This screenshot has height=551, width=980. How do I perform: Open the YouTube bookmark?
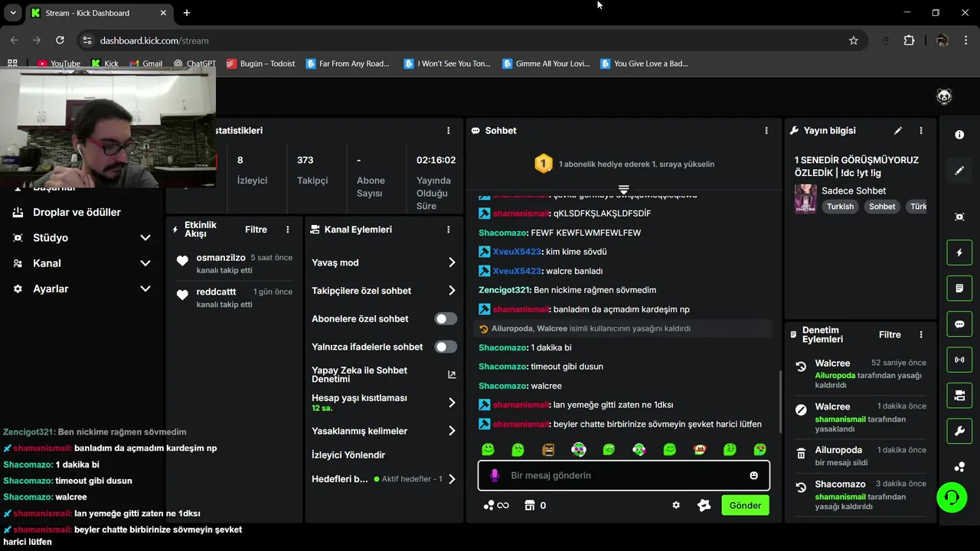[x=59, y=64]
